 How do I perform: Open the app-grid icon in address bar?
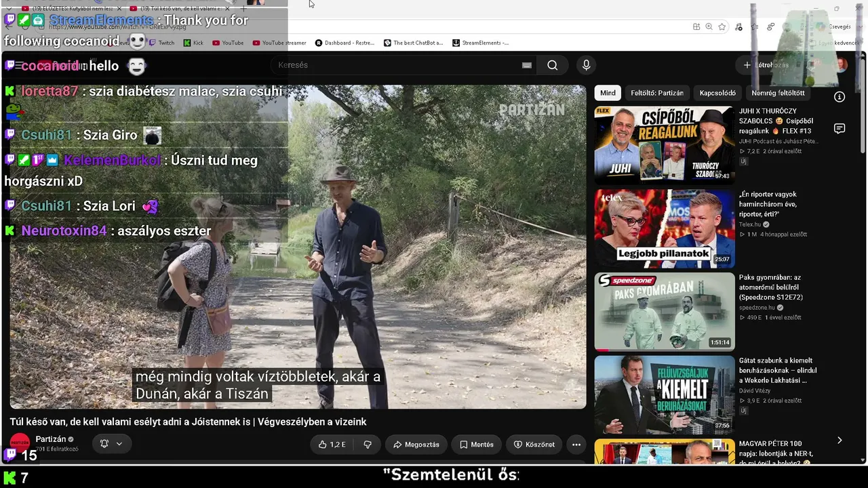point(696,26)
